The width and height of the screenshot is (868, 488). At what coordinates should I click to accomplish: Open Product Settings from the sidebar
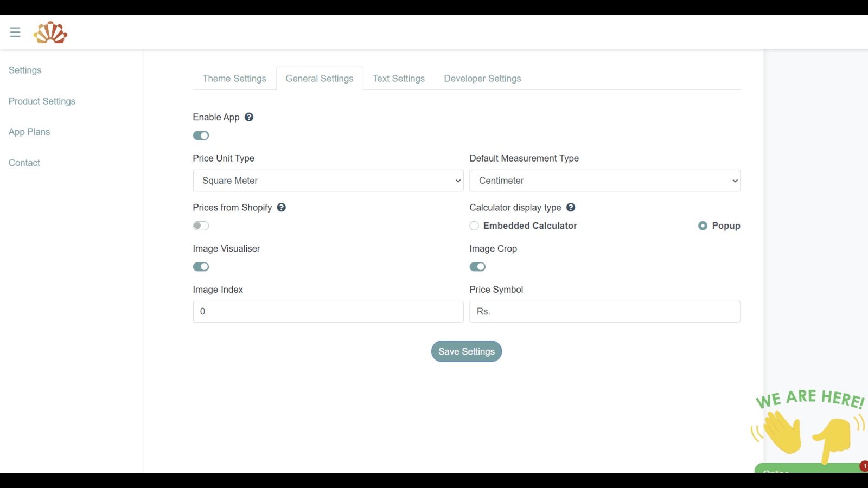pyautogui.click(x=42, y=101)
